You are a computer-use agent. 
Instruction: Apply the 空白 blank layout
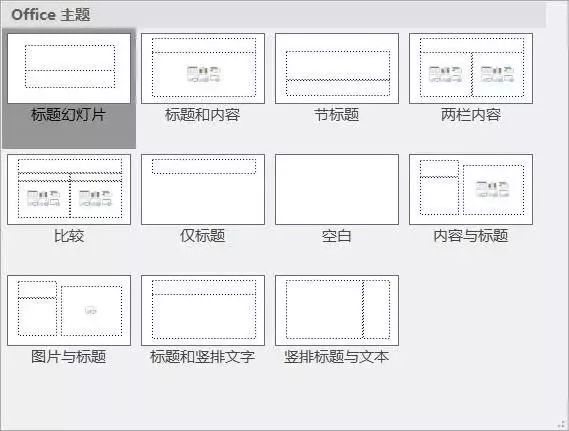(337, 189)
